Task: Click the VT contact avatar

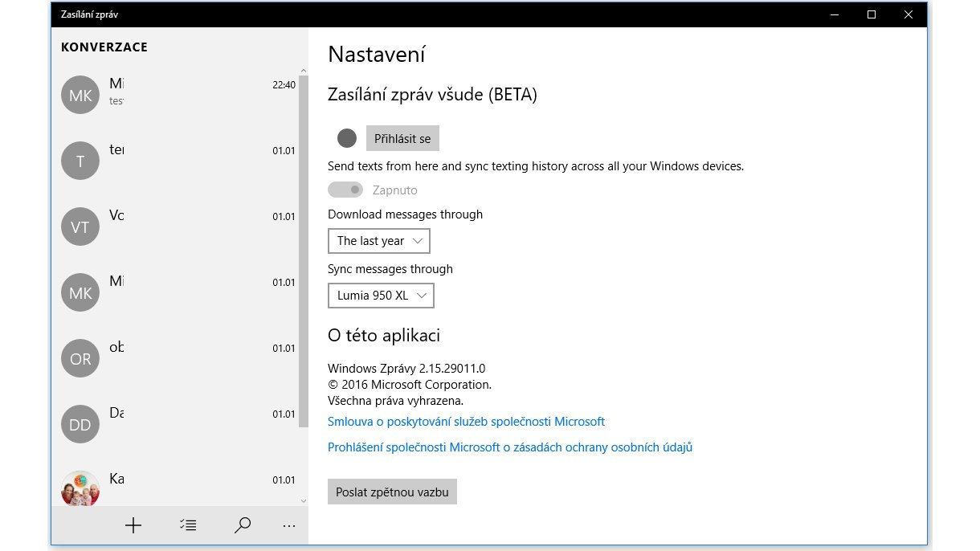Action: click(80, 227)
